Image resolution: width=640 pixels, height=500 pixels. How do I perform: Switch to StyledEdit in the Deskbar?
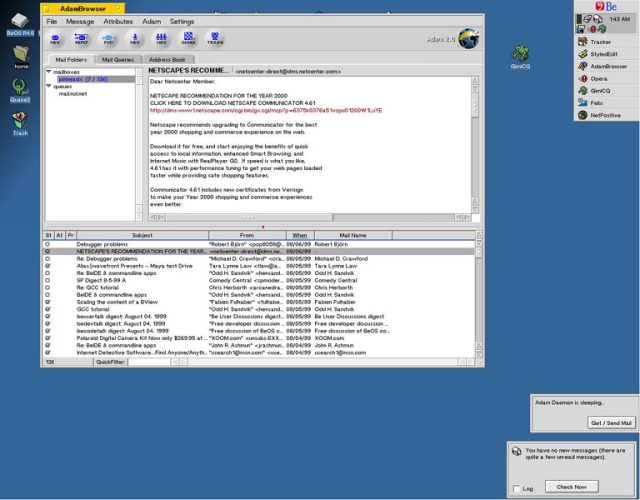(607, 54)
